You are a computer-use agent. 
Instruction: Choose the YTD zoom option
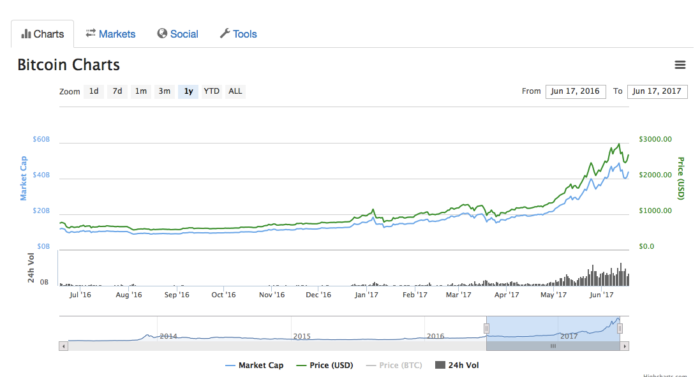coord(212,92)
